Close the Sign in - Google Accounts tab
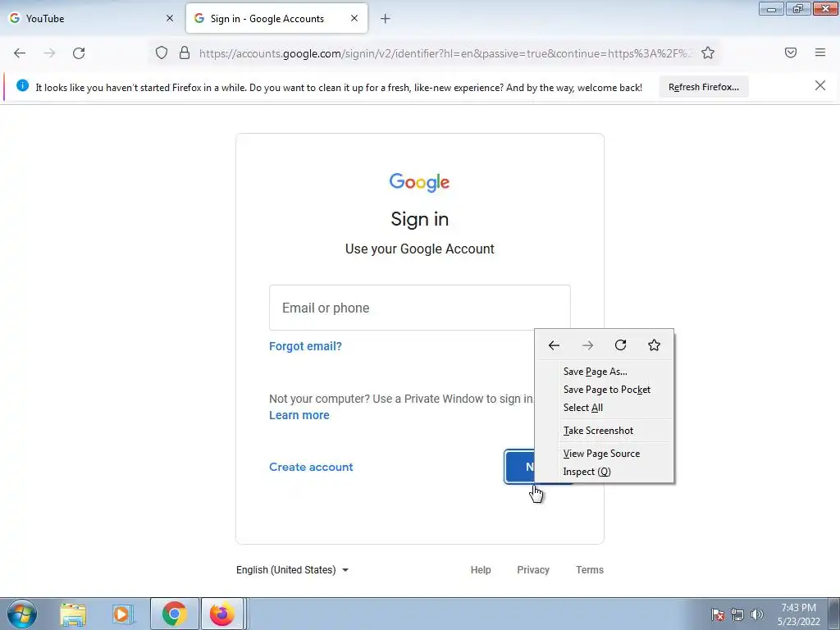Image resolution: width=840 pixels, height=630 pixels. point(354,18)
